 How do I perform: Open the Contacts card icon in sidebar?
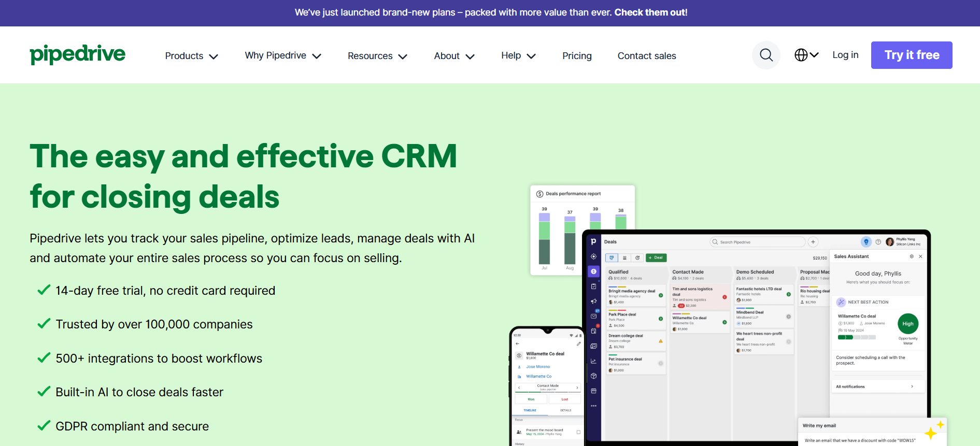(x=593, y=346)
